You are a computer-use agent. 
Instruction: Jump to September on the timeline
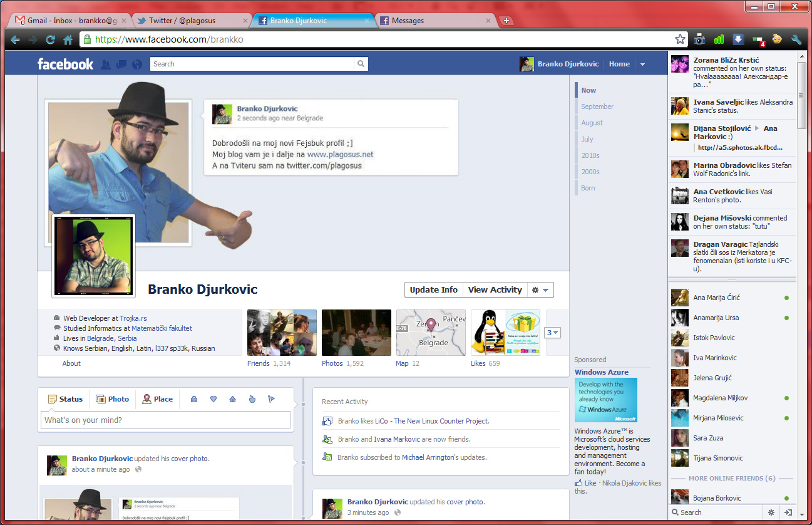(597, 107)
